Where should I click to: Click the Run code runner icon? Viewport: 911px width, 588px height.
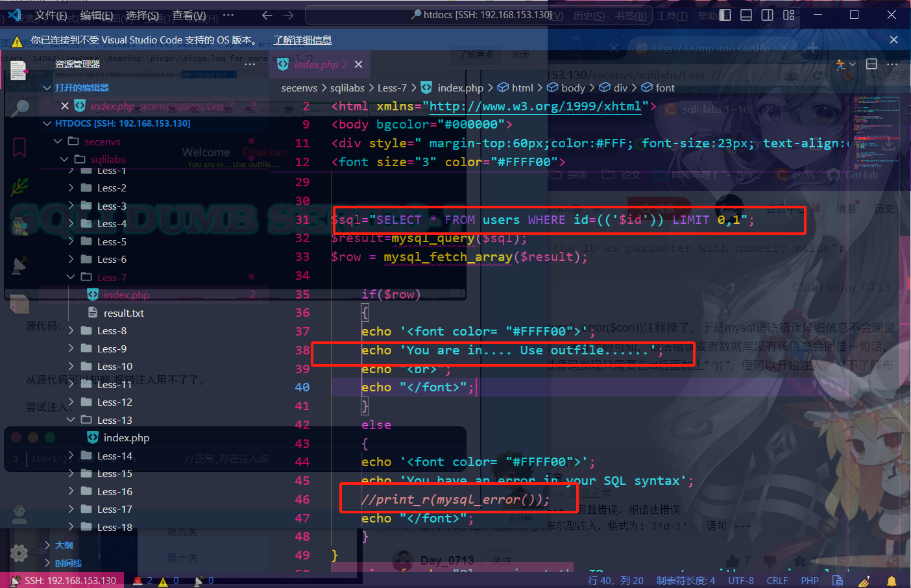tap(842, 64)
